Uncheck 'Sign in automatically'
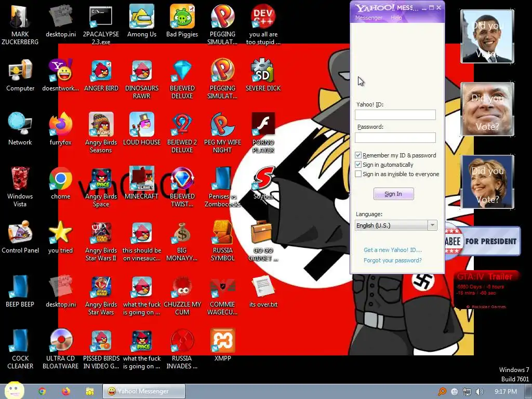This screenshot has height=399, width=532. pyautogui.click(x=358, y=165)
